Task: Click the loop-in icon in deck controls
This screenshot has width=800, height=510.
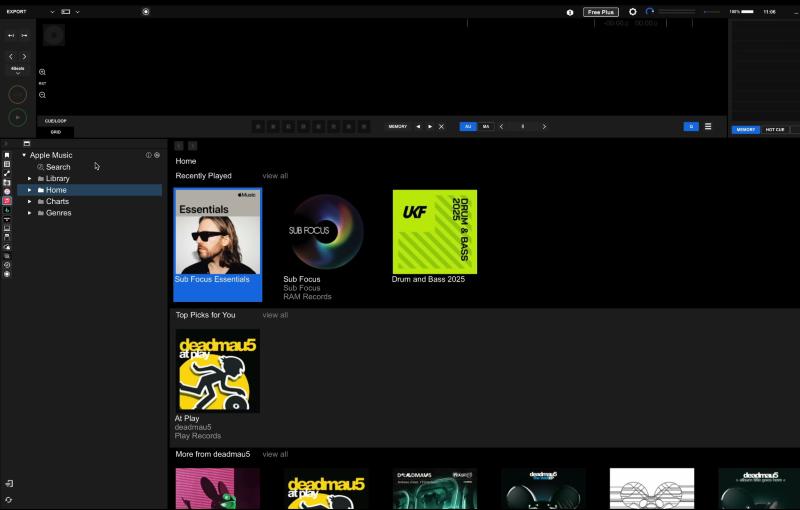Action: pyautogui.click(x=11, y=36)
